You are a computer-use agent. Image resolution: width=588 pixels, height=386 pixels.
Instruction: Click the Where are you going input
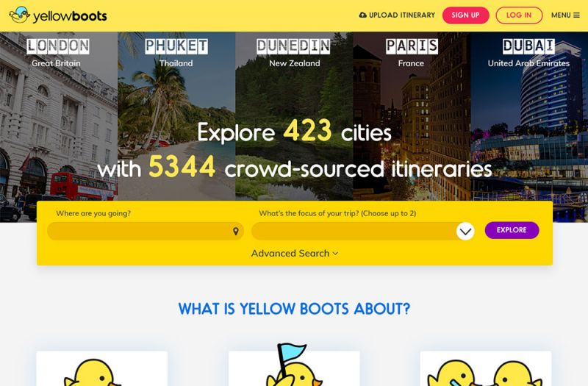point(146,231)
